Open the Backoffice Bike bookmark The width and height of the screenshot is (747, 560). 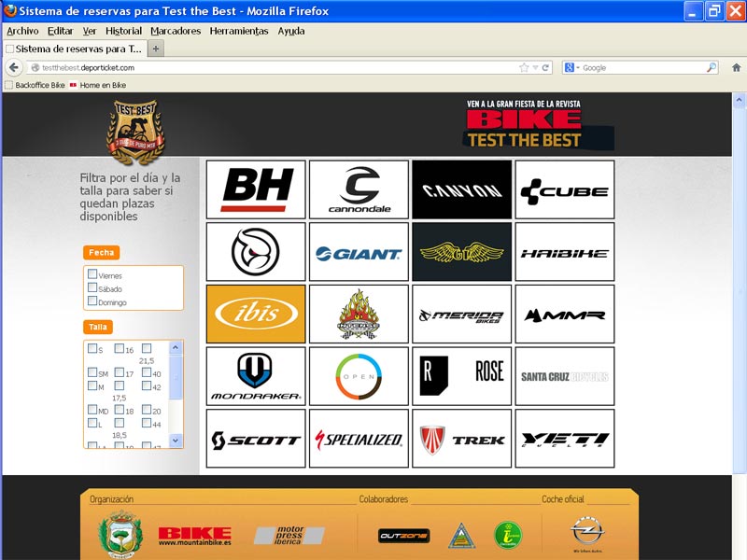click(35, 85)
